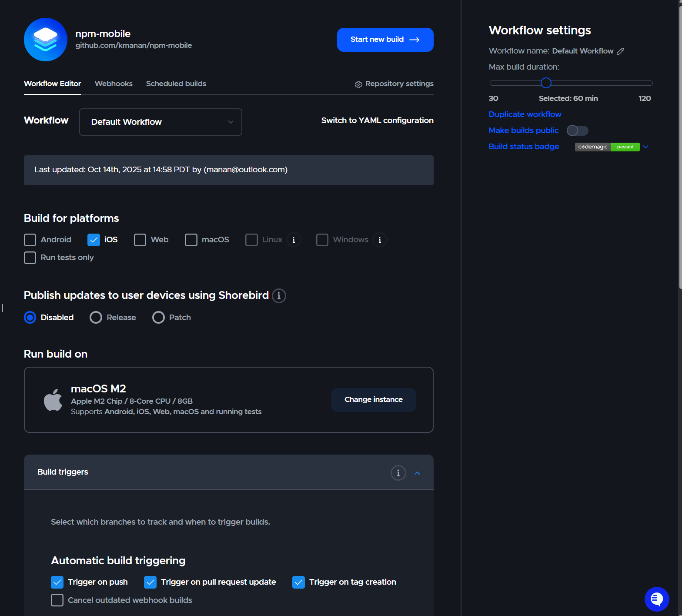Click Switch to YAML configuration
Viewport: 682px width, 616px height.
click(x=378, y=121)
